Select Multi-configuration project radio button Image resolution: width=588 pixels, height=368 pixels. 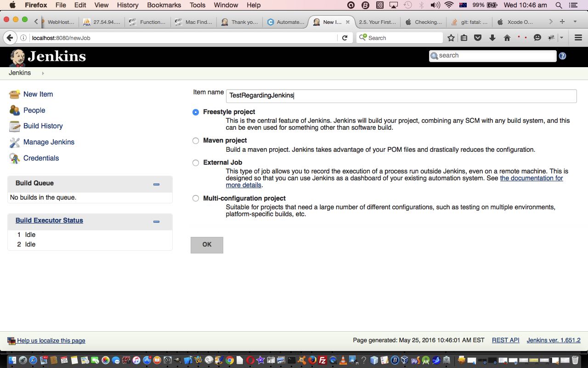click(x=196, y=199)
